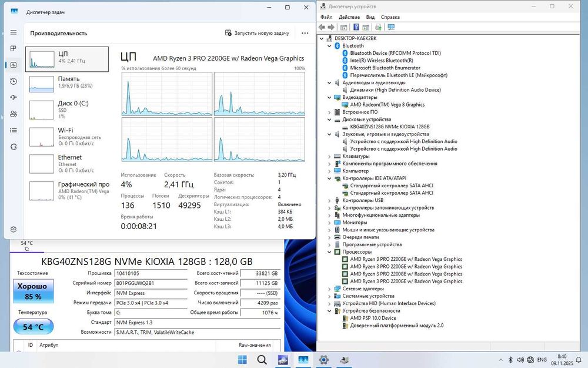Open taskbar Search

coord(262,360)
